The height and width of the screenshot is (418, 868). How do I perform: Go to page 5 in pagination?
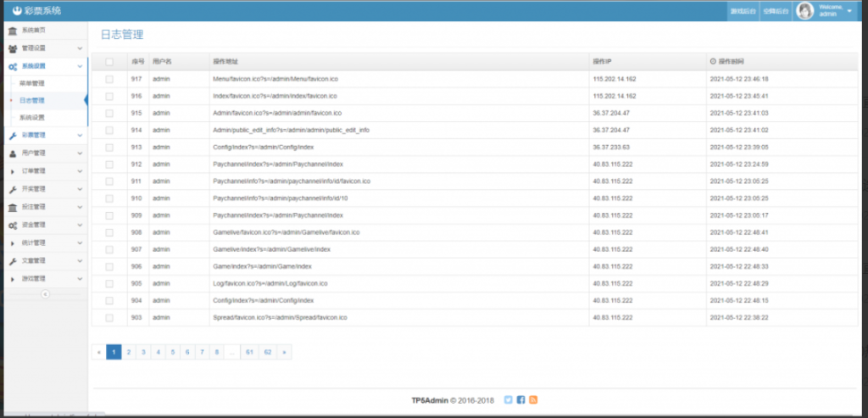click(x=173, y=352)
